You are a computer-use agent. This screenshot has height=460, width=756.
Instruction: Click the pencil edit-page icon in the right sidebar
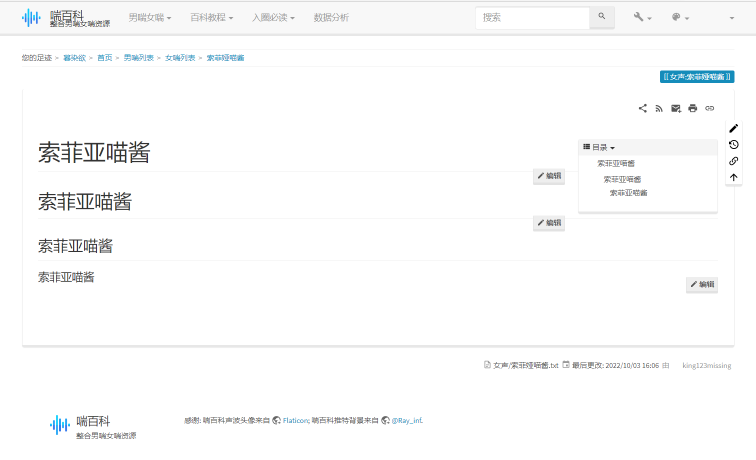point(734,128)
